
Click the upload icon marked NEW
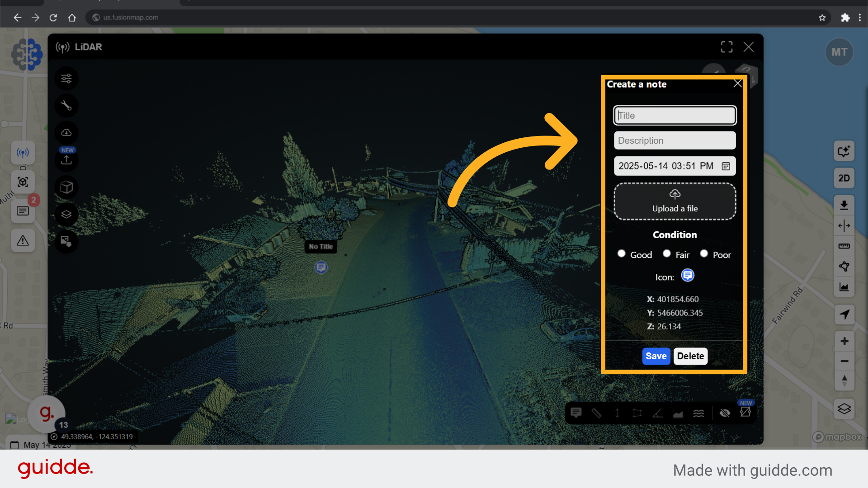(66, 160)
